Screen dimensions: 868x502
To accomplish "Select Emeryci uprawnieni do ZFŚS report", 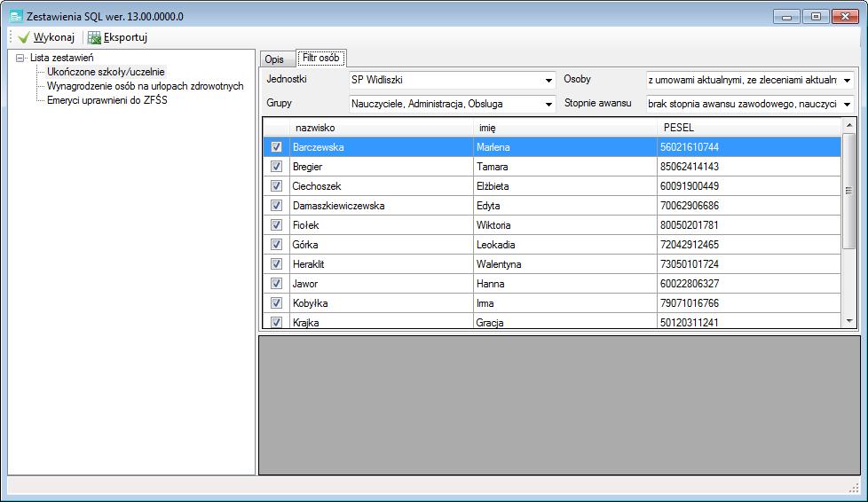I will point(107,100).
